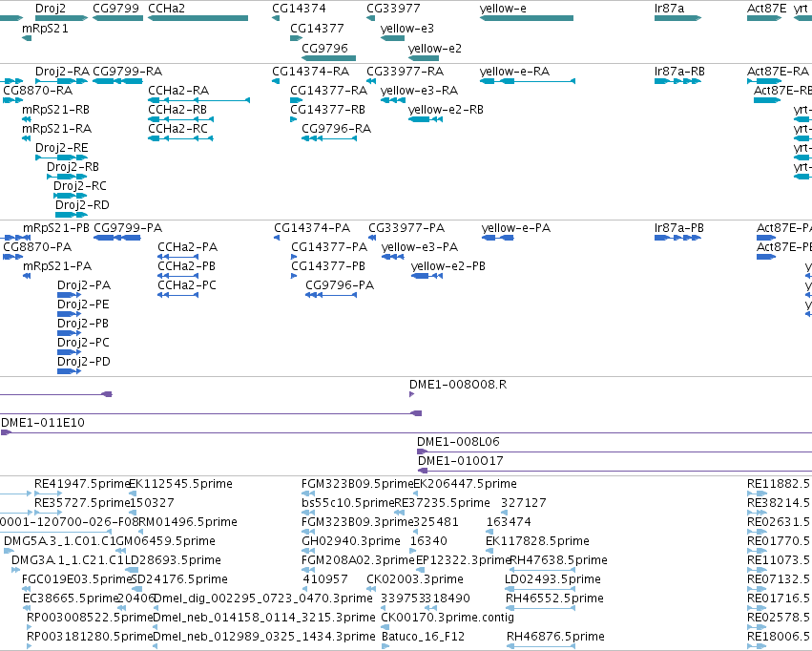Select the EK206447.5prime EST label
Screen dimensions: 812x651
[465, 484]
